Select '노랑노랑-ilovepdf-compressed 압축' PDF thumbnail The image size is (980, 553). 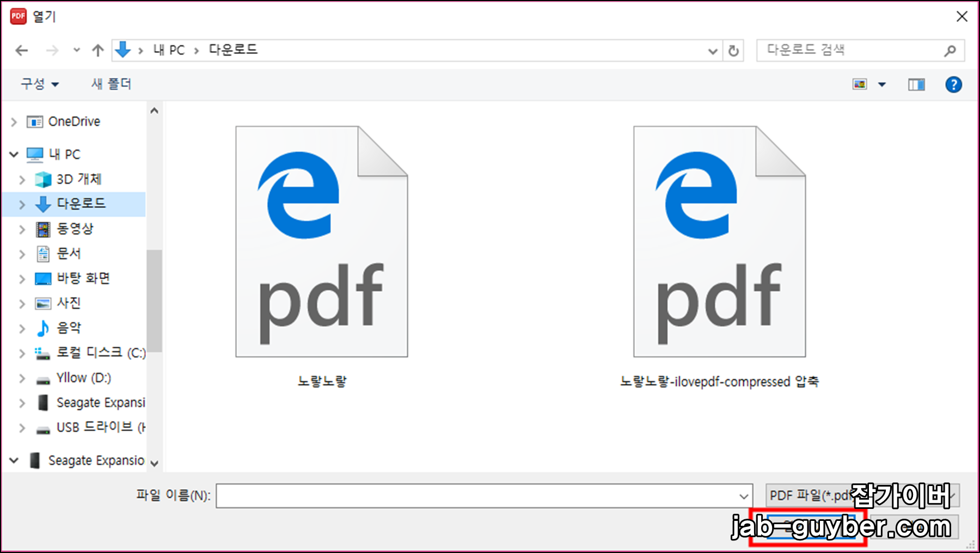point(720,242)
